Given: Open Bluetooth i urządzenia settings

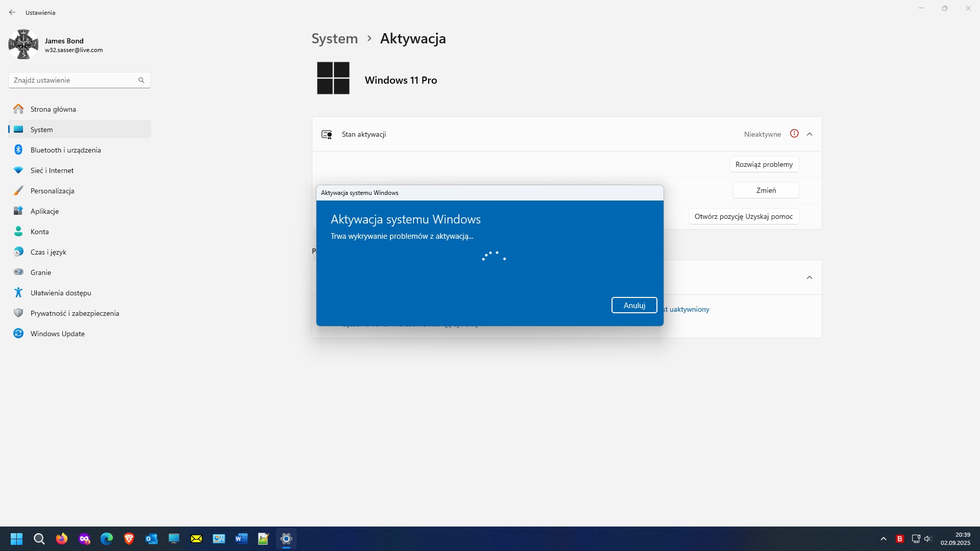Looking at the screenshot, I should [80, 150].
